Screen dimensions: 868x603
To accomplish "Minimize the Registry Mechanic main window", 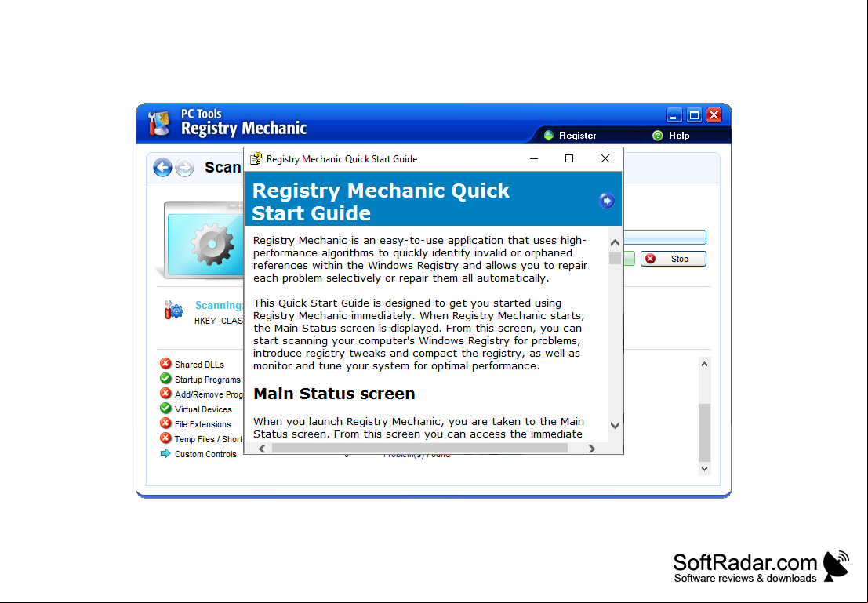I will [x=674, y=115].
